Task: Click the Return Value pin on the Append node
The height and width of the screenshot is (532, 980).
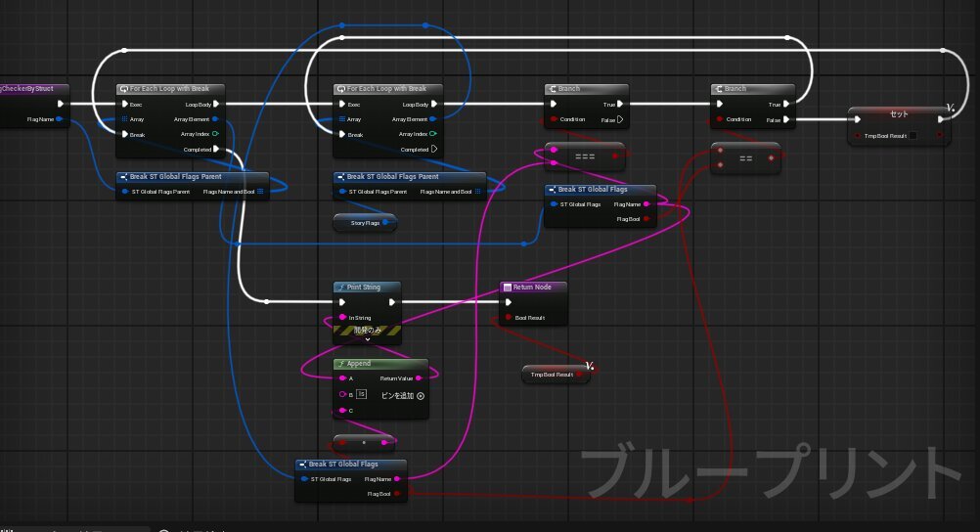Action: pyautogui.click(x=419, y=377)
